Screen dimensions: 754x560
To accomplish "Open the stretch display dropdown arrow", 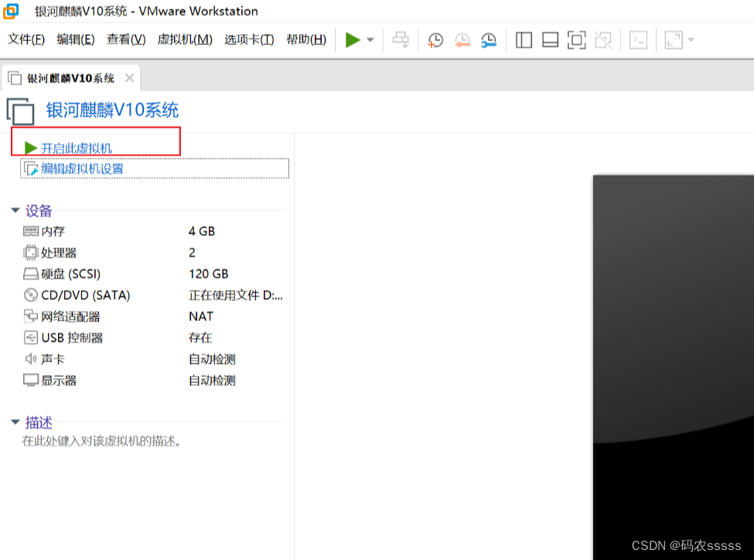I will coord(691,40).
